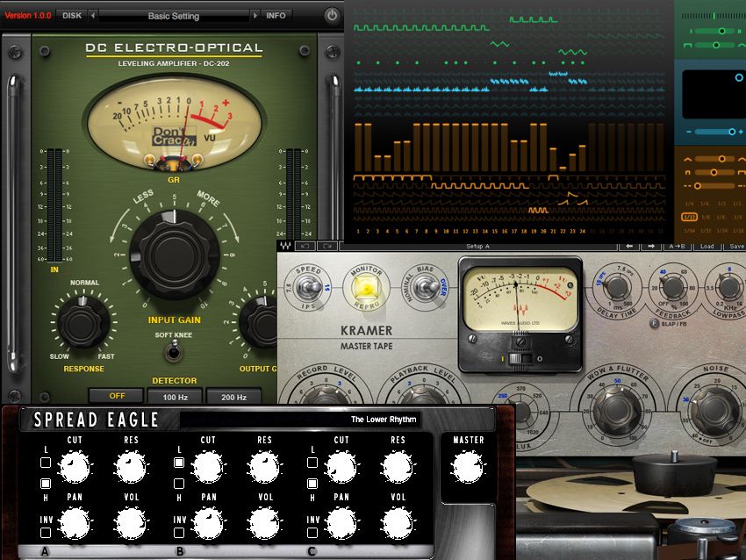The width and height of the screenshot is (746, 560).
Task: Click the lowest orange slider with dashed icons
Action: click(716, 186)
